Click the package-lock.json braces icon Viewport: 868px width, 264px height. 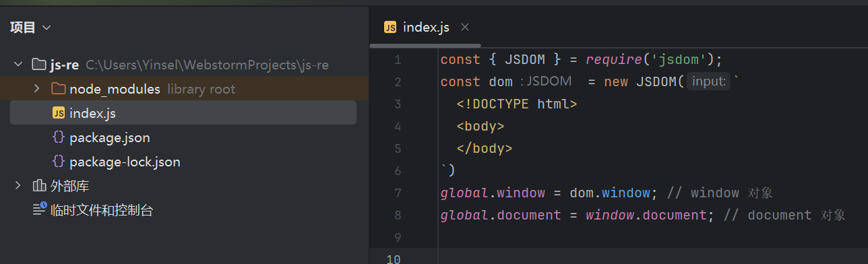(58, 162)
